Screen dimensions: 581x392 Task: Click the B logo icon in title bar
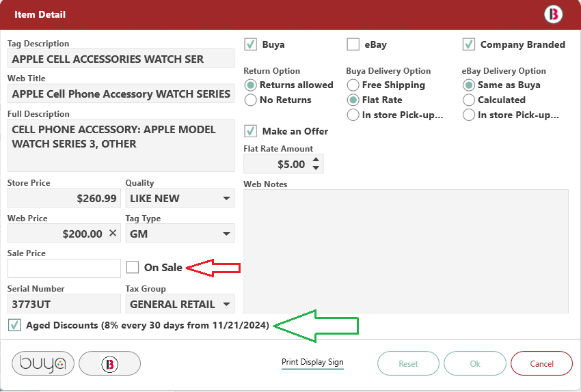click(553, 14)
